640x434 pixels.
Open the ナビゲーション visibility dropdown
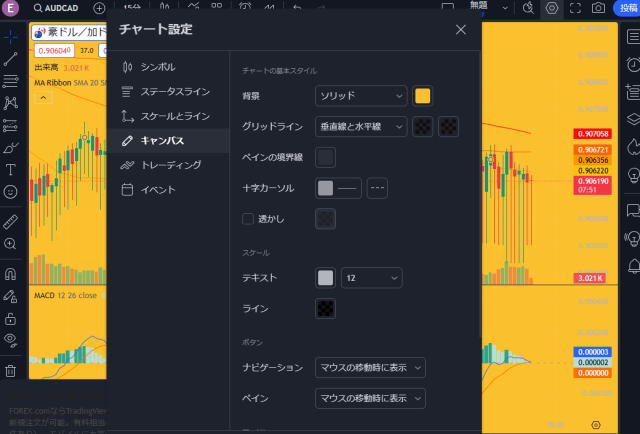point(370,368)
